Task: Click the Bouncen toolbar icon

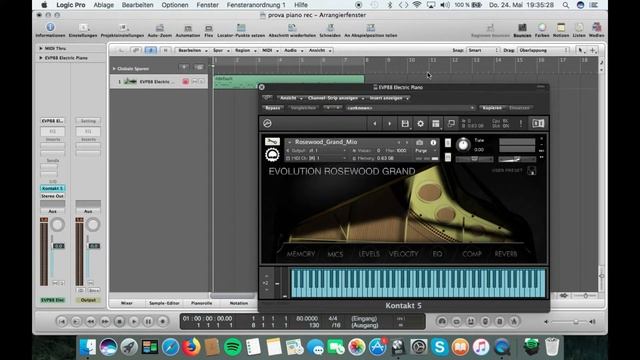Action: coord(522,27)
